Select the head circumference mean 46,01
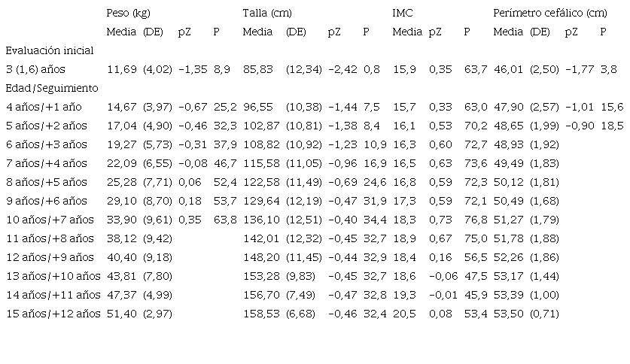This screenshot has height=364, width=630. coord(508,69)
